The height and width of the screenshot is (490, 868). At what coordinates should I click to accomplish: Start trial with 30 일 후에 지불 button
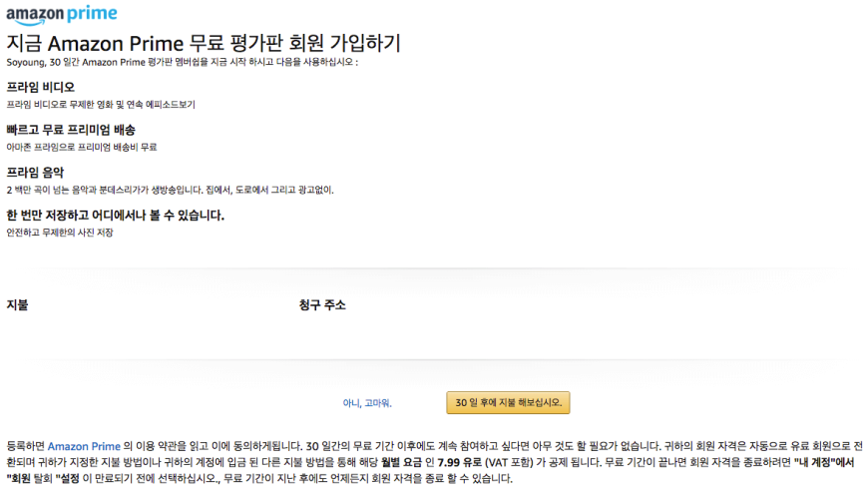508,402
